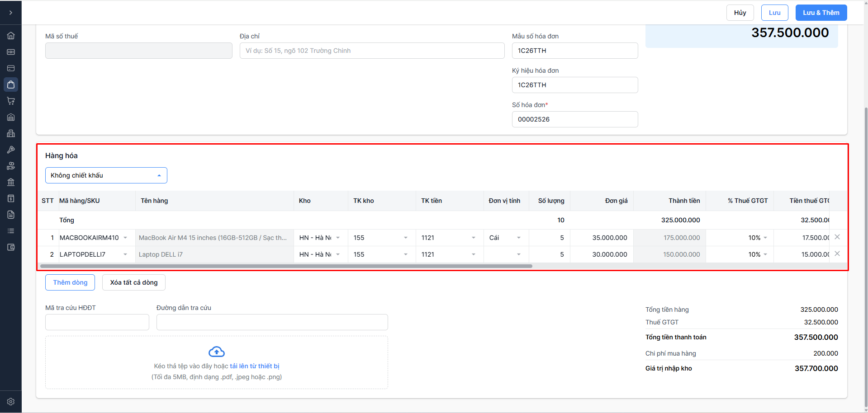Image resolution: width=868 pixels, height=413 pixels.
Task: Open the Cái unit dropdown
Action: (x=519, y=238)
